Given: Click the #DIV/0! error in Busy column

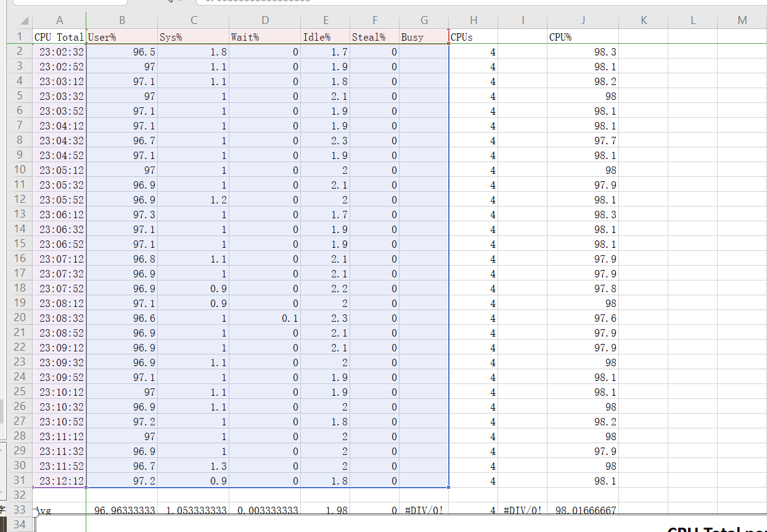Looking at the screenshot, I should tap(424, 510).
